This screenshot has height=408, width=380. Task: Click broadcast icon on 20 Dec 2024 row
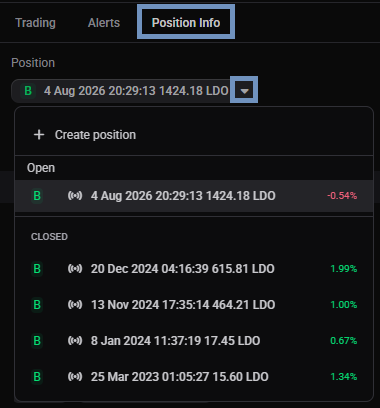click(x=75, y=269)
